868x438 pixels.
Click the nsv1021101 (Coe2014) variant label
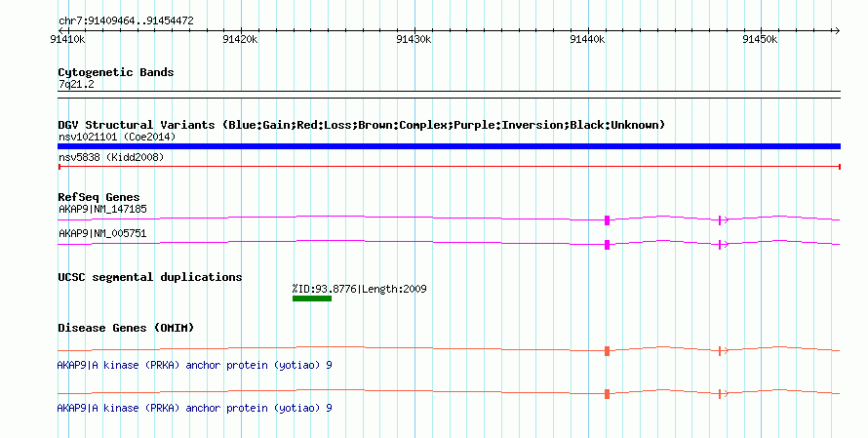[x=117, y=137]
